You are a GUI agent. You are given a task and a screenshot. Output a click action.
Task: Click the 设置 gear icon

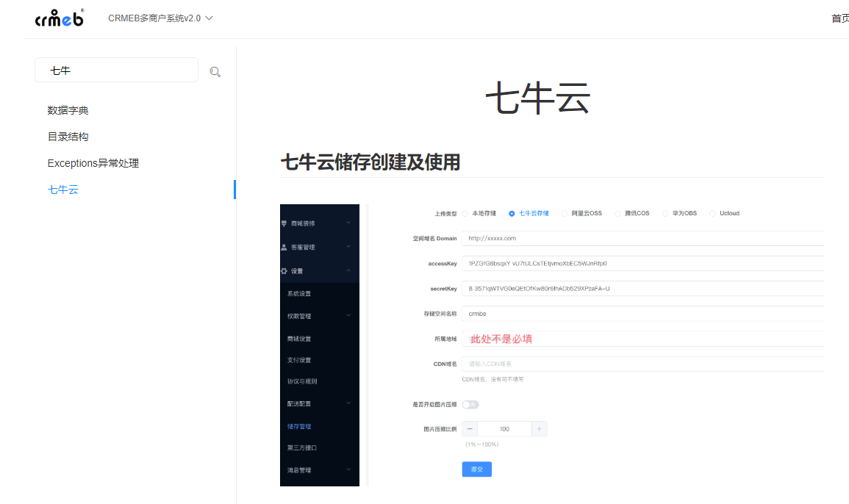[x=284, y=270]
